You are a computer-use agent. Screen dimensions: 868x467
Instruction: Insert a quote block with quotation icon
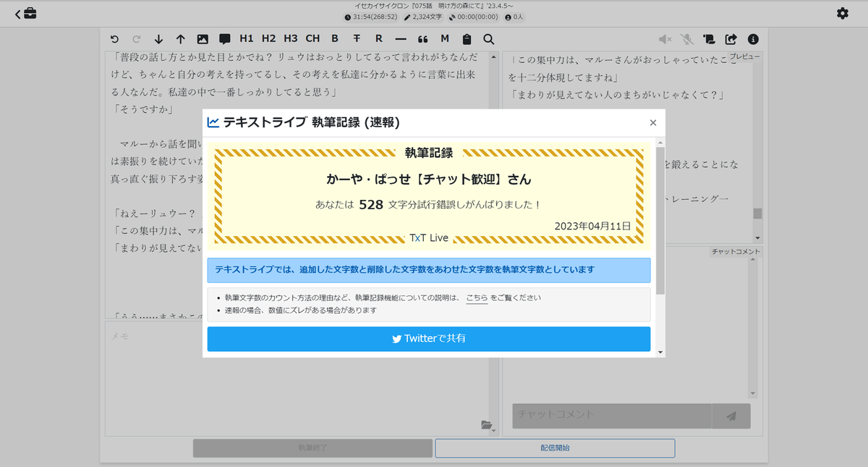click(423, 39)
